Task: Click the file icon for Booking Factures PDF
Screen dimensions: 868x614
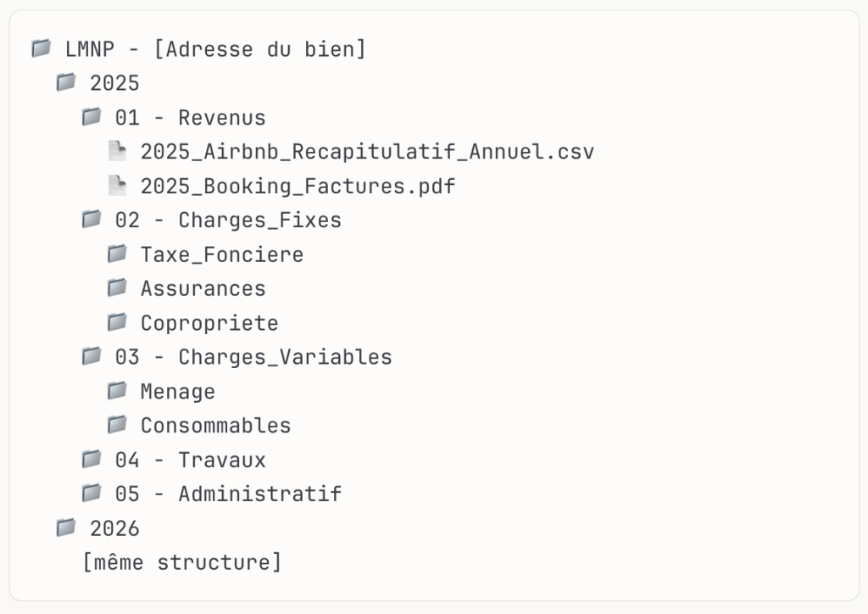Action: click(117, 185)
